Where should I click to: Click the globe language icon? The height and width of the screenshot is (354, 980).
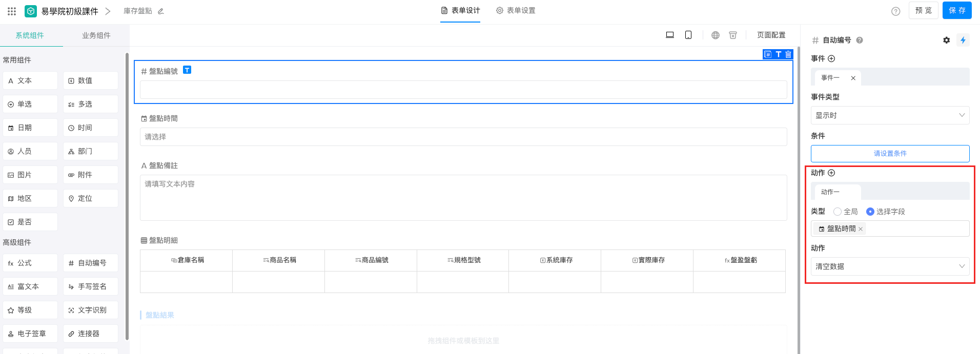click(x=716, y=35)
